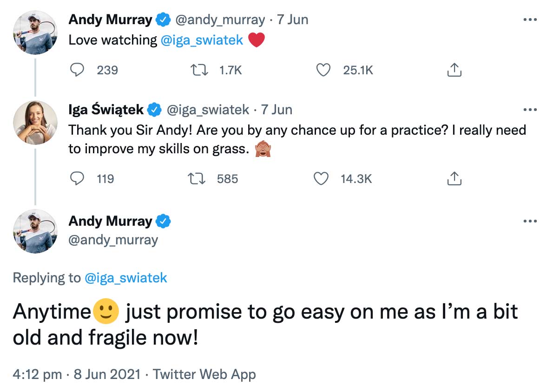This screenshot has width=553, height=392.
Task: Click the reply icon on Iga Świątek's tweet
Action: click(78, 178)
